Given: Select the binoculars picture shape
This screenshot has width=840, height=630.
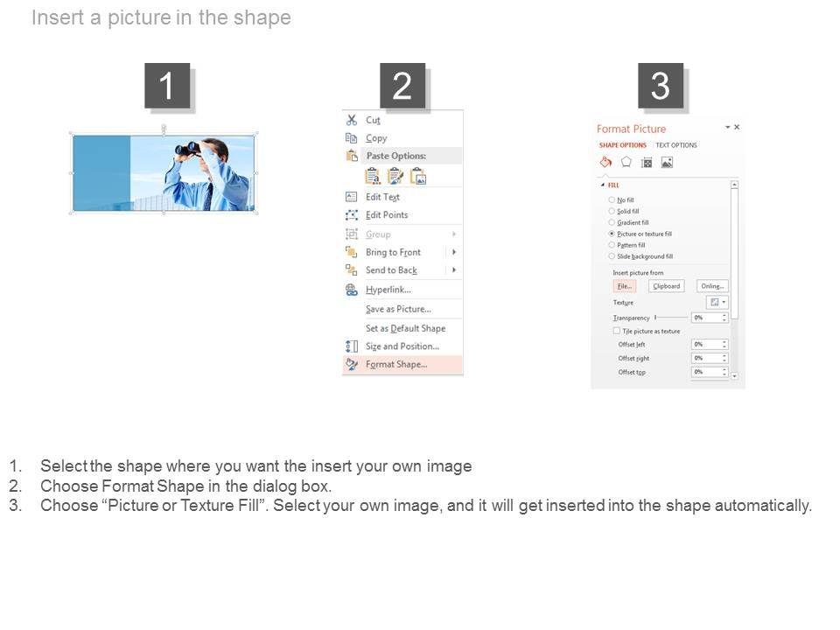Looking at the screenshot, I should [x=164, y=173].
